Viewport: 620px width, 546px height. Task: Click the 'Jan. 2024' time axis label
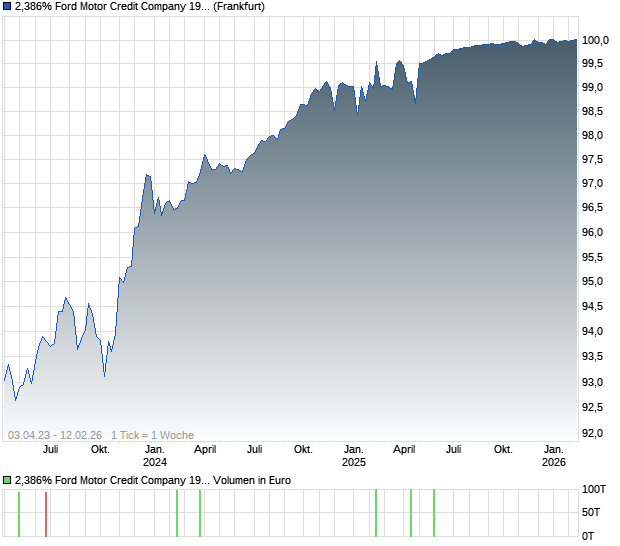point(155,455)
